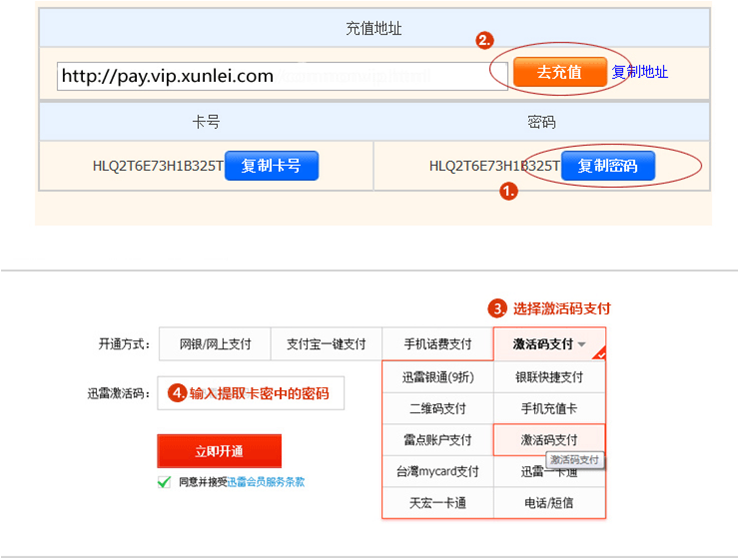This screenshot has height=559, width=739.
Task: Select the 手机话费支付 tab
Action: 437,344
